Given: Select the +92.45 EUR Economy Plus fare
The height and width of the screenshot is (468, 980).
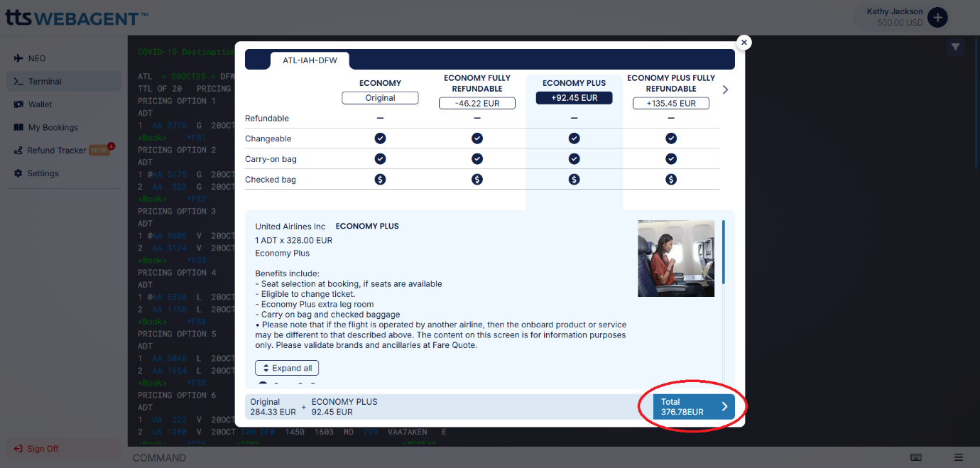Looking at the screenshot, I should coord(574,98).
